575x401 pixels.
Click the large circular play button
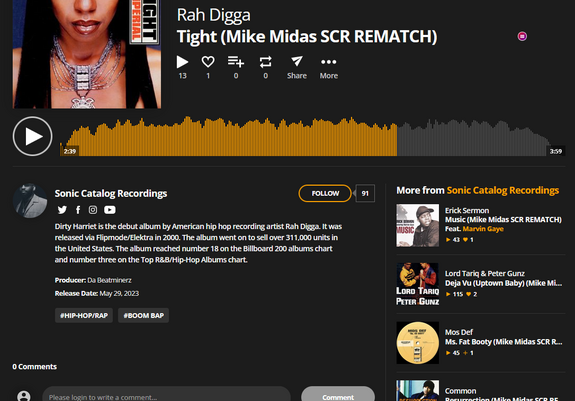point(33,136)
